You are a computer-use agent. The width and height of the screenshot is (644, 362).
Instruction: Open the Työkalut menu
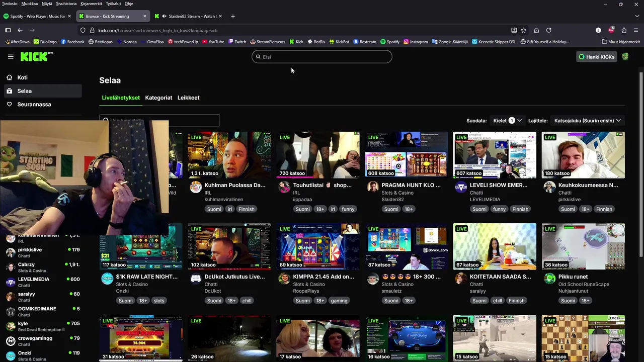[x=113, y=4]
